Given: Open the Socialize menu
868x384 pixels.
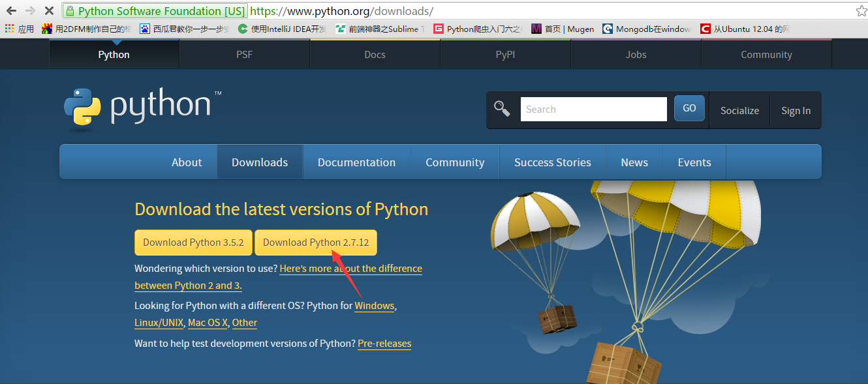Looking at the screenshot, I should (739, 111).
